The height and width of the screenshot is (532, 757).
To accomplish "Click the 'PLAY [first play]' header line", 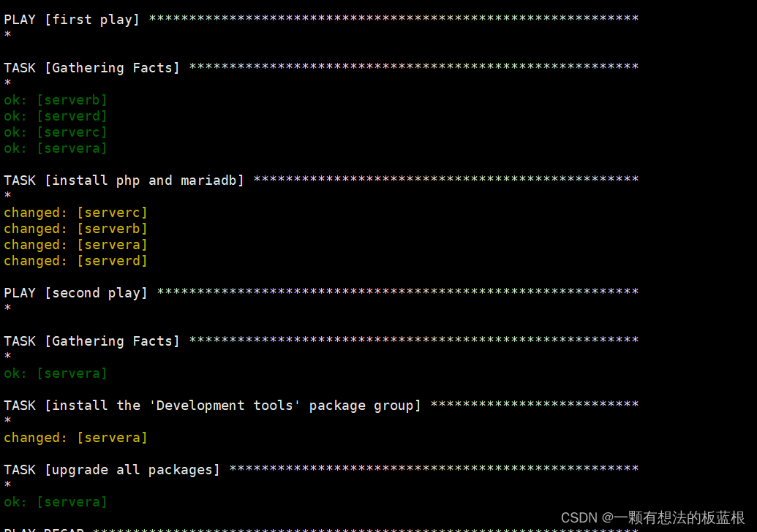I will pyautogui.click(x=322, y=20).
